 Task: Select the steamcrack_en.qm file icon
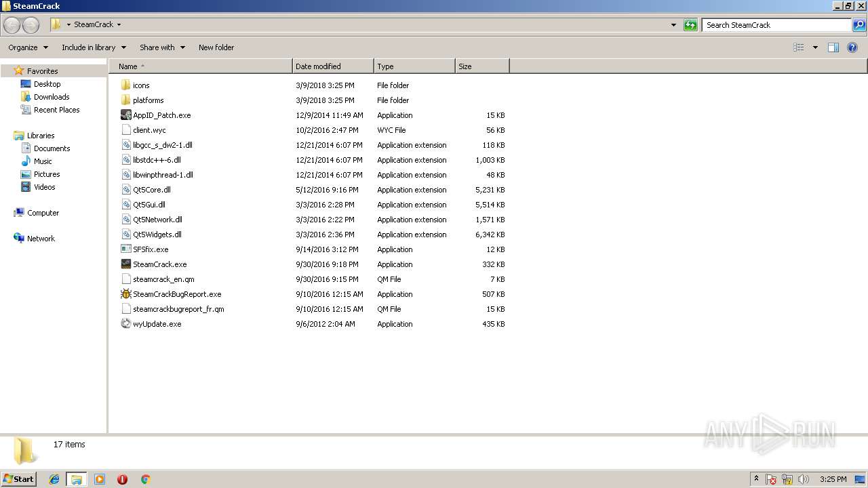(x=125, y=279)
